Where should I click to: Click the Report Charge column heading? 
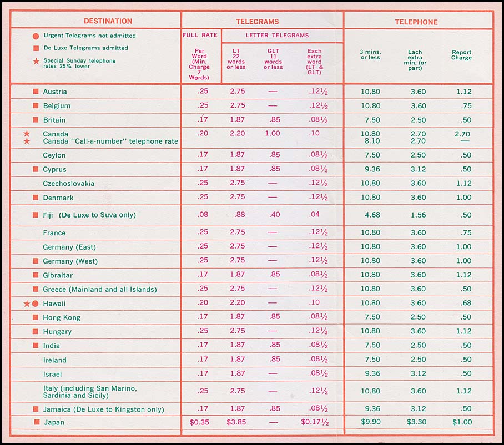coord(461,55)
